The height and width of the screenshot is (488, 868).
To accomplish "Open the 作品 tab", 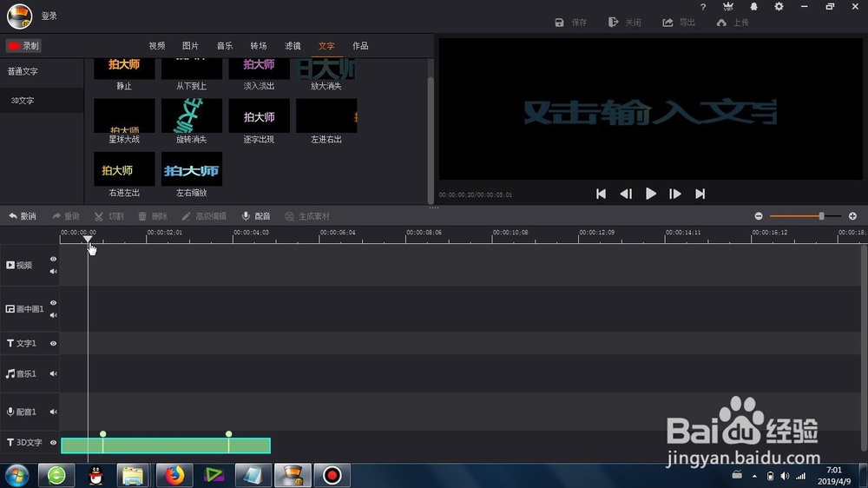I will (x=360, y=46).
